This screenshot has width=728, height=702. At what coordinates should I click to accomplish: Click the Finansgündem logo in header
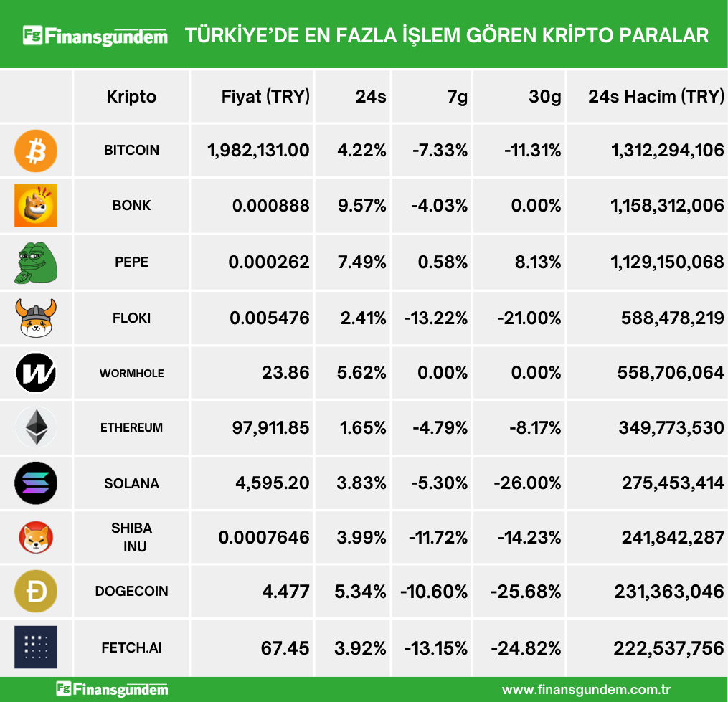pyautogui.click(x=95, y=35)
